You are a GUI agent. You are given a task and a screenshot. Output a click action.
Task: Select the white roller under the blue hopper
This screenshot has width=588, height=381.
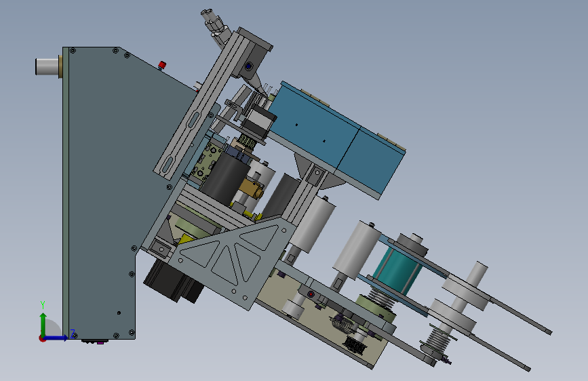(x=313, y=224)
